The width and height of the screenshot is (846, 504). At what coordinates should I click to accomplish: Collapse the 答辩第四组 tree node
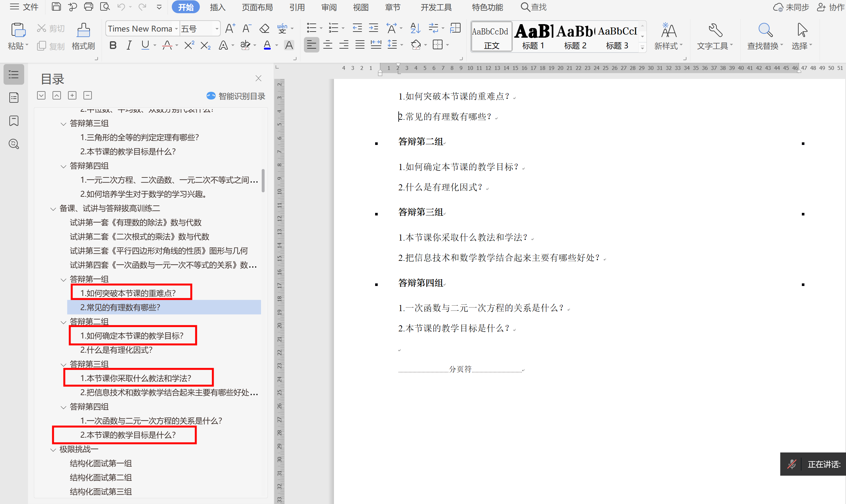63,407
